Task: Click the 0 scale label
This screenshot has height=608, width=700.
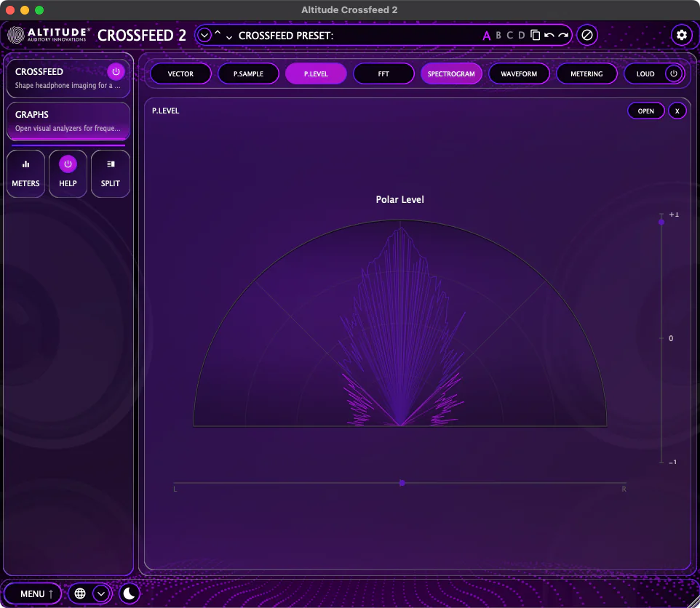Action: click(x=671, y=339)
